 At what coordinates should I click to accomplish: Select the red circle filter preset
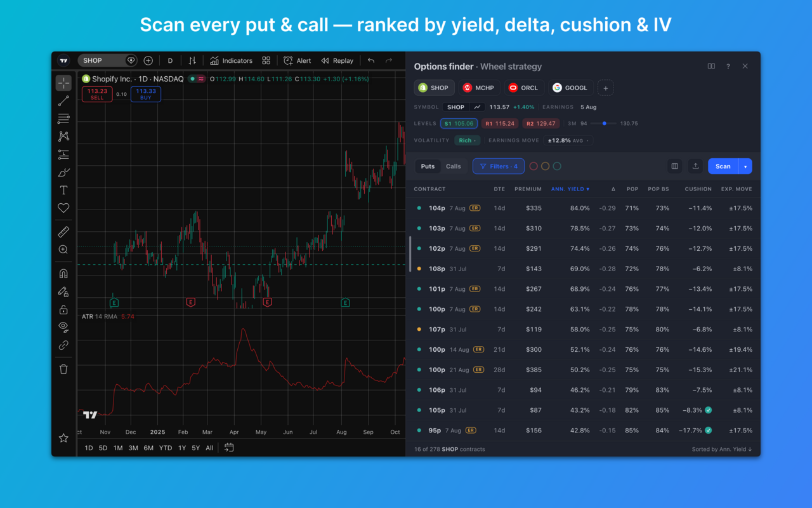point(534,166)
